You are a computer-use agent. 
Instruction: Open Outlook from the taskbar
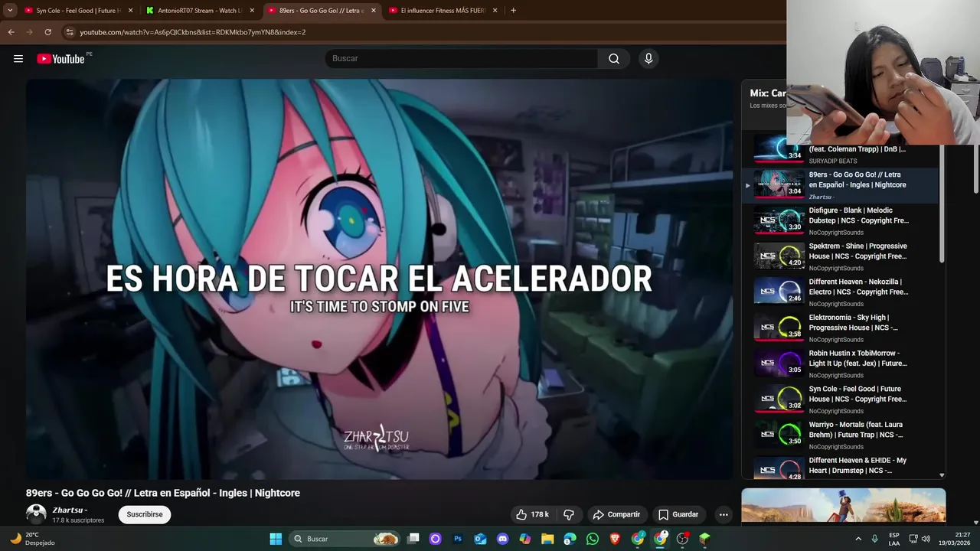coord(480,539)
